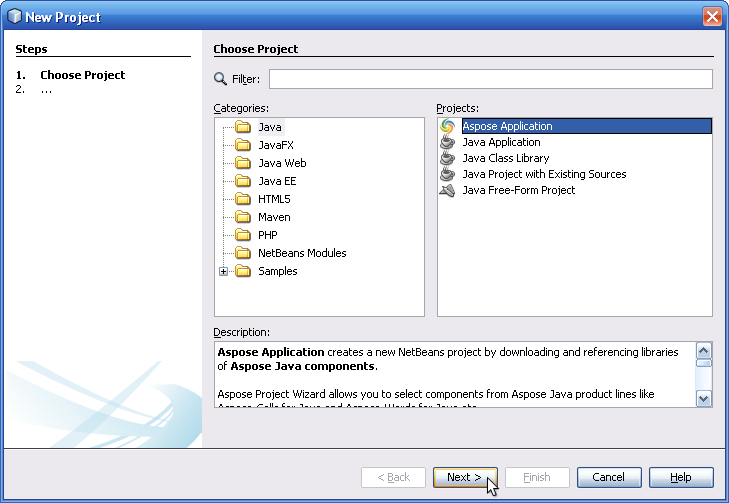Click the Aspose Application swirl icon
This screenshot has width=729, height=503.
click(x=447, y=126)
